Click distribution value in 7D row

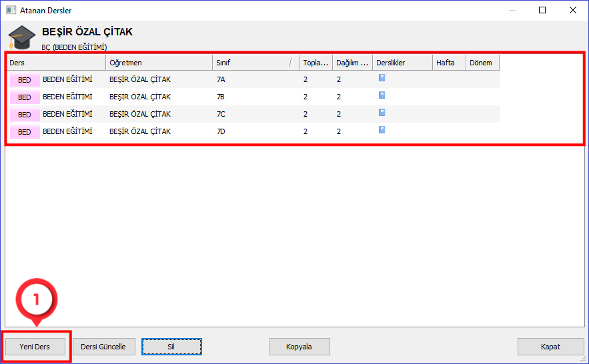tap(339, 131)
